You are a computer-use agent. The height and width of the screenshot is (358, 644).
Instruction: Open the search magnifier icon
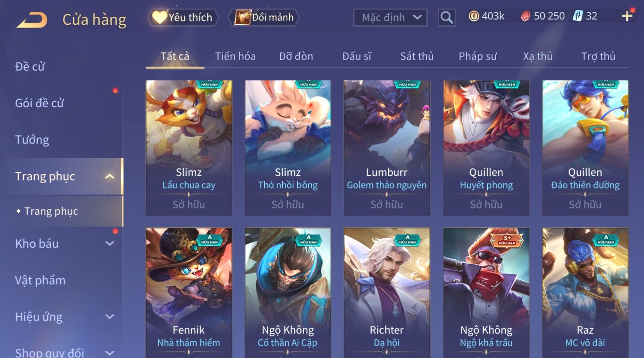[446, 18]
